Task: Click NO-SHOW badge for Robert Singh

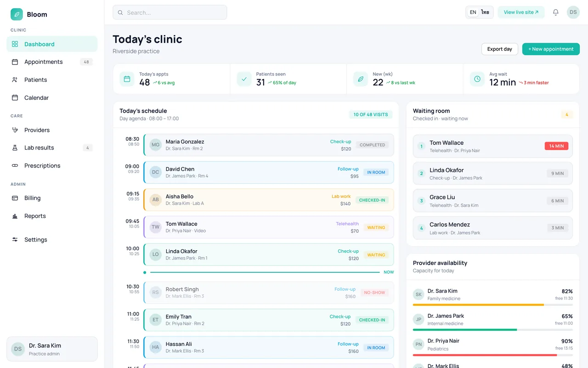Action: (x=374, y=293)
